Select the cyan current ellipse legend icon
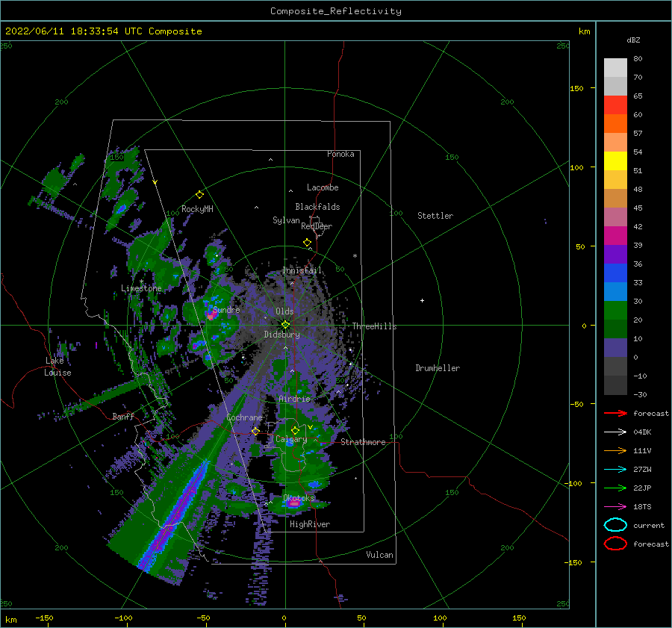 [615, 525]
